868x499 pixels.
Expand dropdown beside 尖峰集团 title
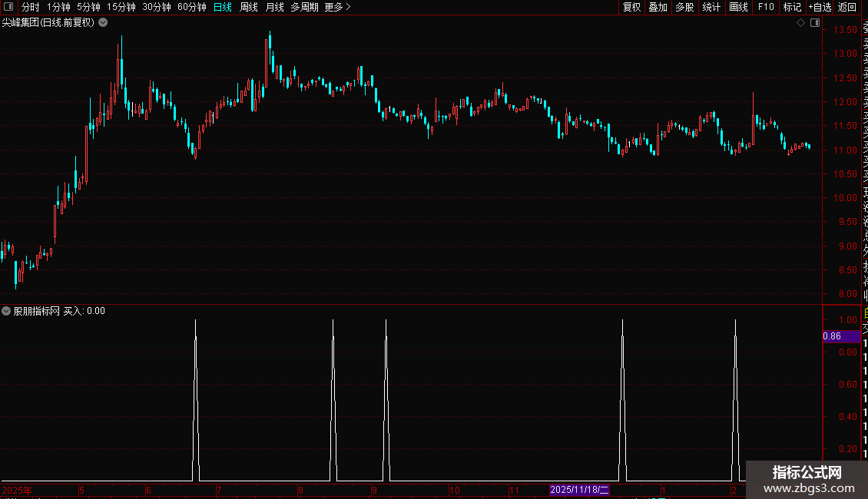coord(103,23)
